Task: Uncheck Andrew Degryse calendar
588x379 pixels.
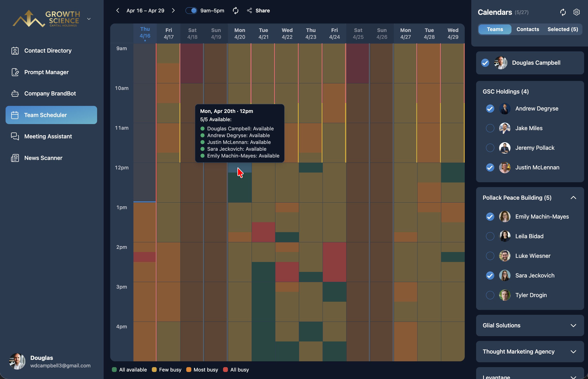Action: pos(490,109)
